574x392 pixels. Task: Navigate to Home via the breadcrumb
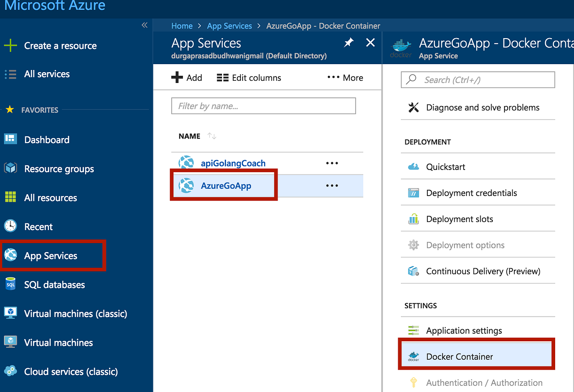(x=182, y=26)
